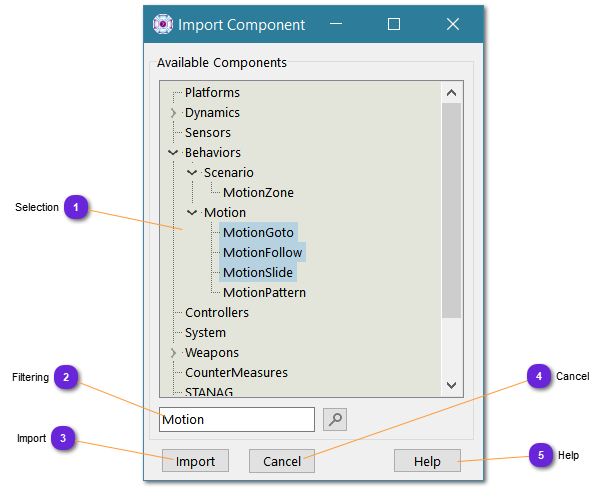Click the Sensors category
605x490 pixels.
pyautogui.click(x=207, y=133)
